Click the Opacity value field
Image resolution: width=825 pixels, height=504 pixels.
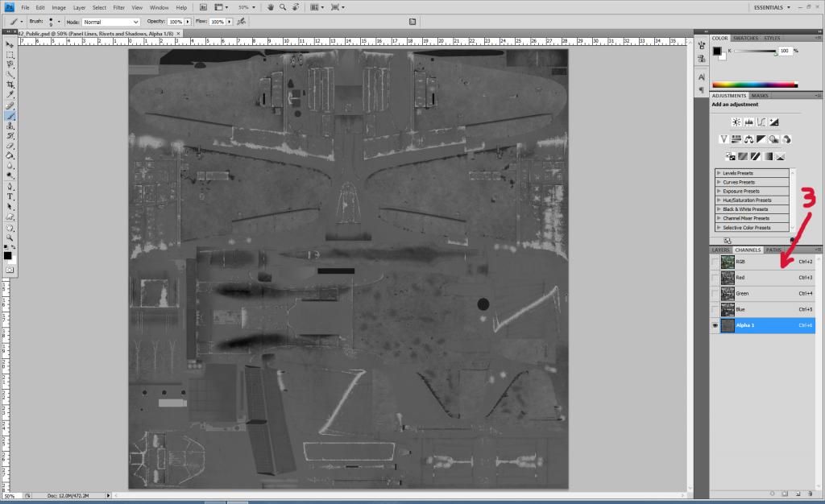[x=175, y=22]
